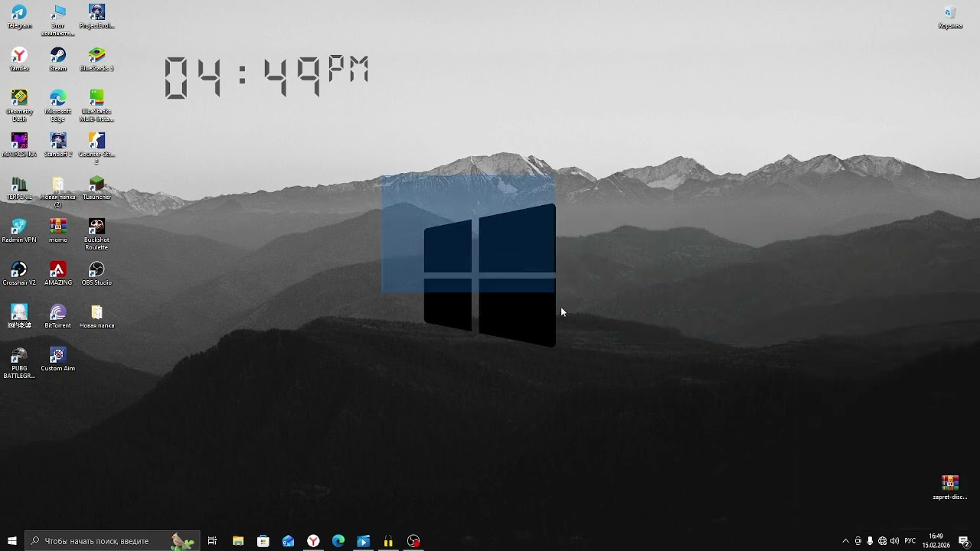Select the Корзина recycle bin icon

(950, 17)
